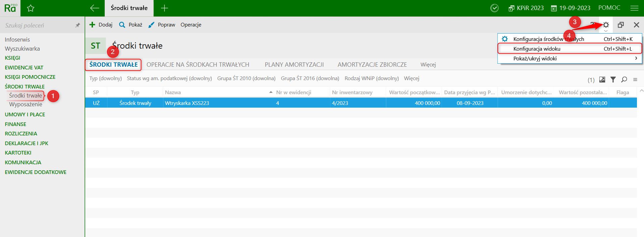Click Dodaj to add fixed asset
Screen dimensions: 644x237
(101, 25)
